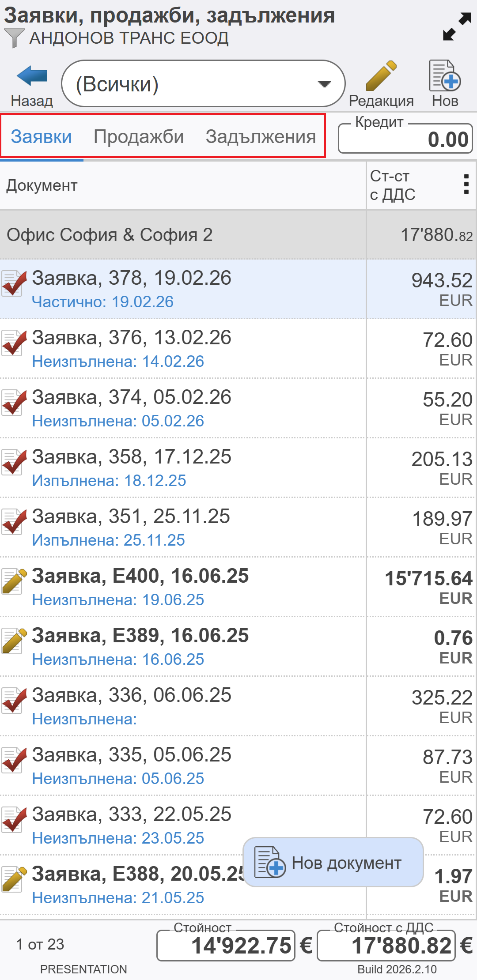Switch to the Задължения tab
The image size is (477, 980).
[261, 137]
